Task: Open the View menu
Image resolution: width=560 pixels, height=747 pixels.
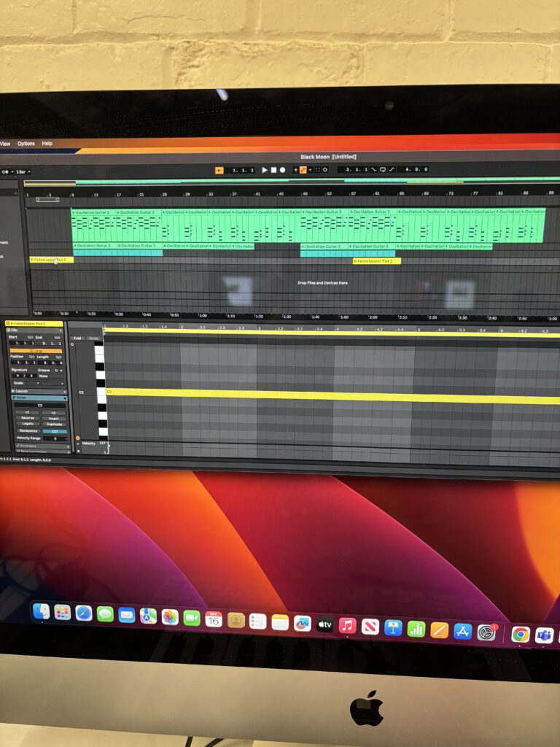Action: pyautogui.click(x=5, y=144)
